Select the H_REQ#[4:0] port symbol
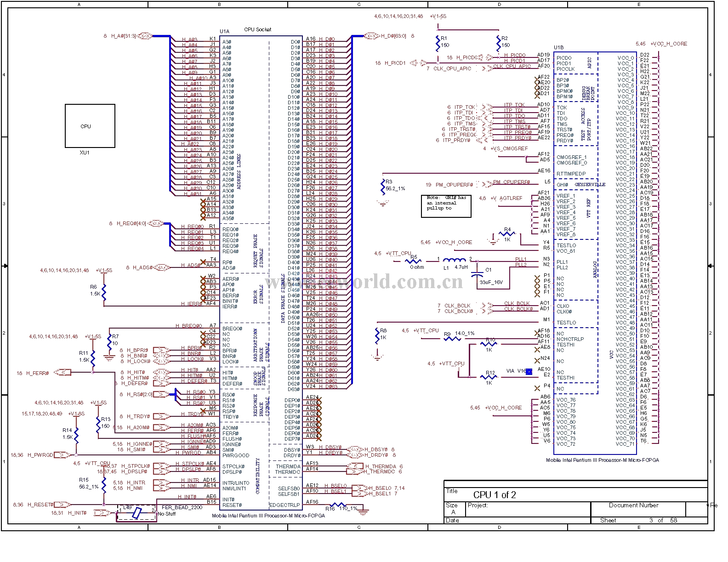The width and height of the screenshot is (728, 562). pyautogui.click(x=155, y=223)
